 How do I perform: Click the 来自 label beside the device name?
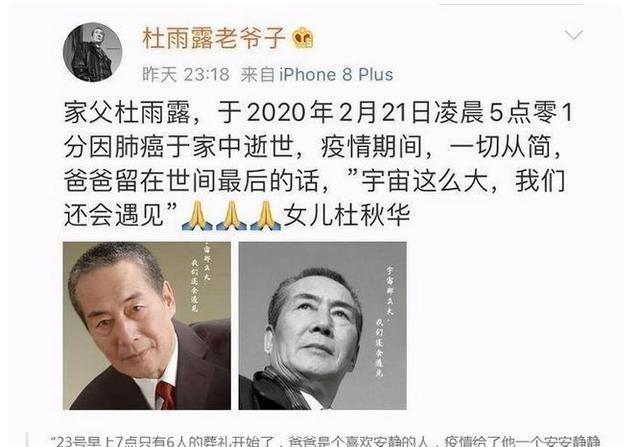point(257,75)
